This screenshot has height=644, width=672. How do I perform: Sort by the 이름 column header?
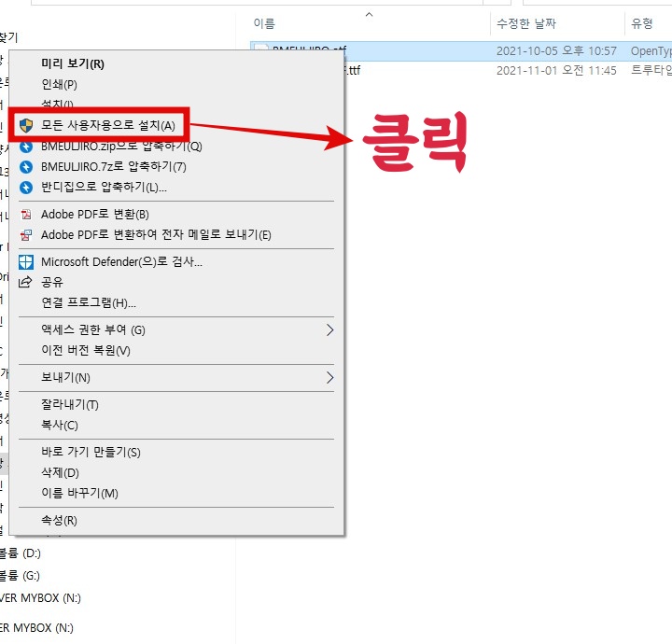264,23
